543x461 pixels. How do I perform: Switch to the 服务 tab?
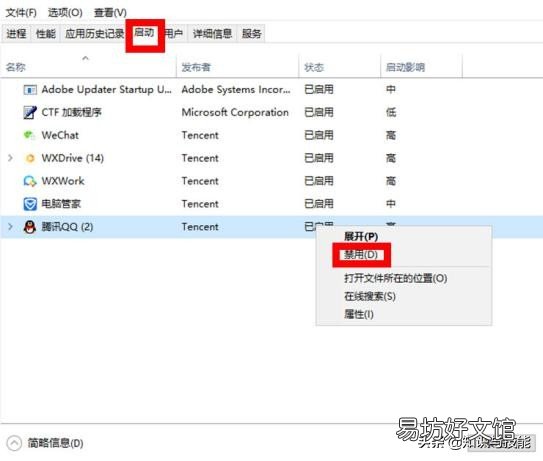click(251, 34)
